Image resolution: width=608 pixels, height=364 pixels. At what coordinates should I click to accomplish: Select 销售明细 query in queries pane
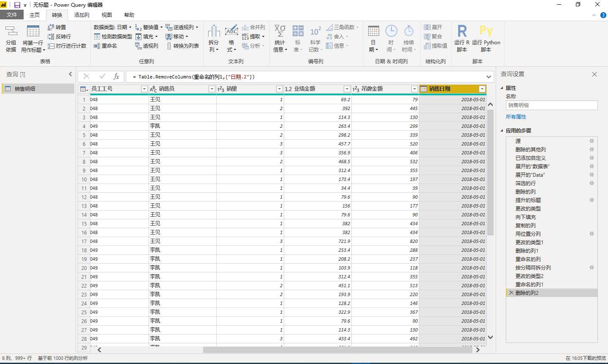pyautogui.click(x=38, y=89)
